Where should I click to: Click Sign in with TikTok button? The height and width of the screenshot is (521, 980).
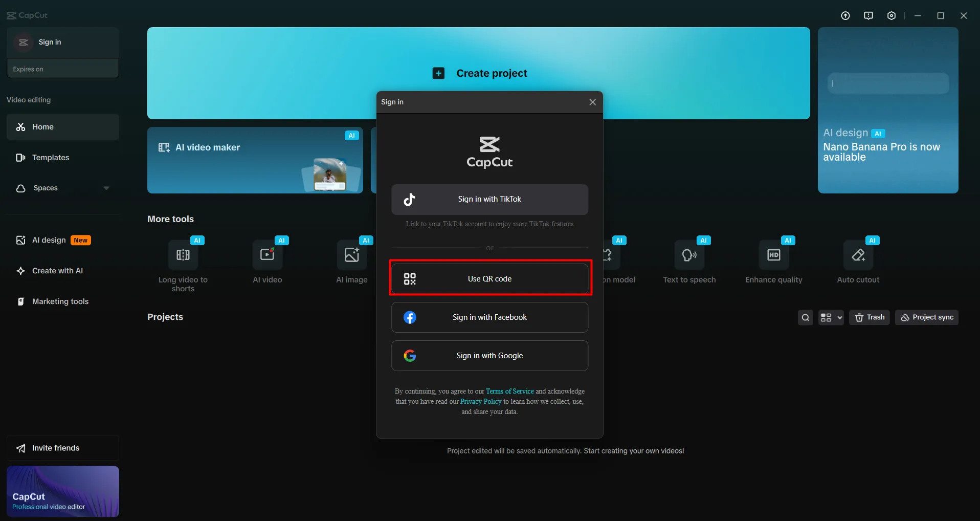click(x=489, y=200)
